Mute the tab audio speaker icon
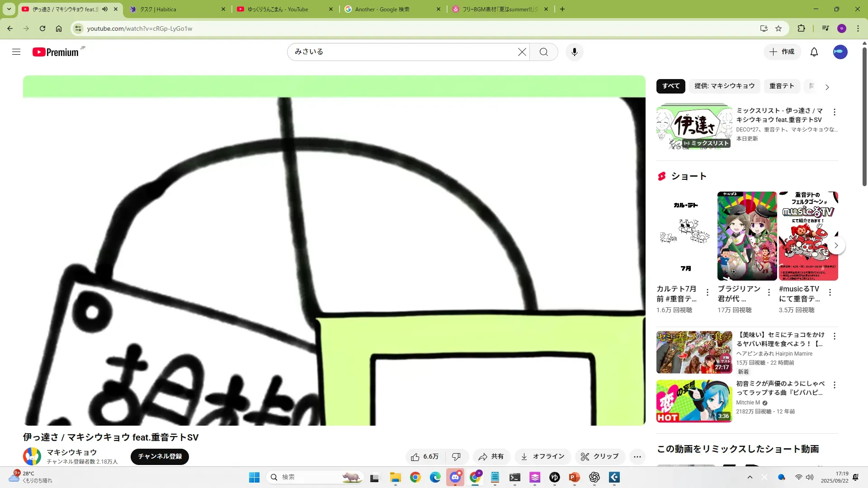This screenshot has width=868, height=488. pos(105,9)
